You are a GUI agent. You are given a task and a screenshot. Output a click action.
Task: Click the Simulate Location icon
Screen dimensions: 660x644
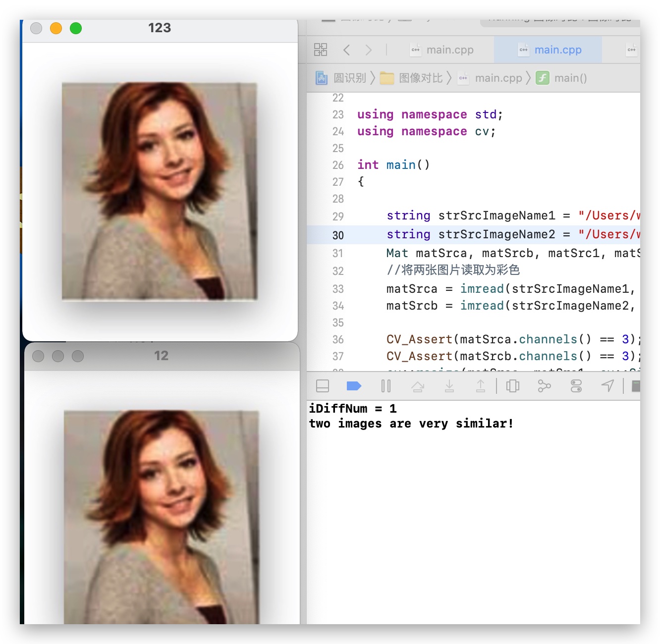coord(607,386)
